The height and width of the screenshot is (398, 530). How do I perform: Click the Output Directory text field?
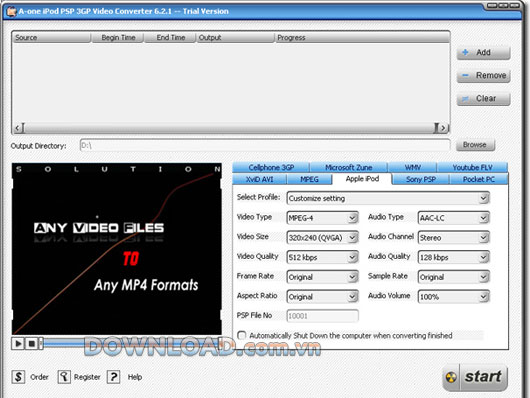coord(265,145)
